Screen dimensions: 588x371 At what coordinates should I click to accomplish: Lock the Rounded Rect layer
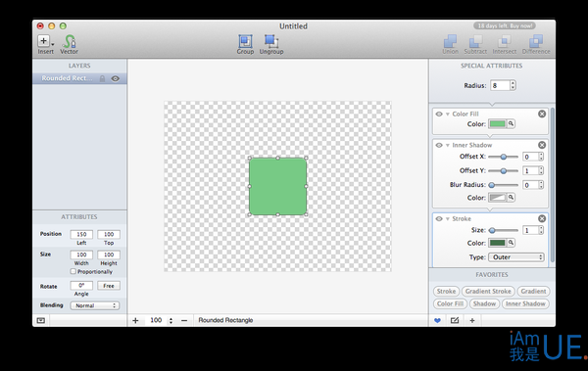pyautogui.click(x=102, y=78)
